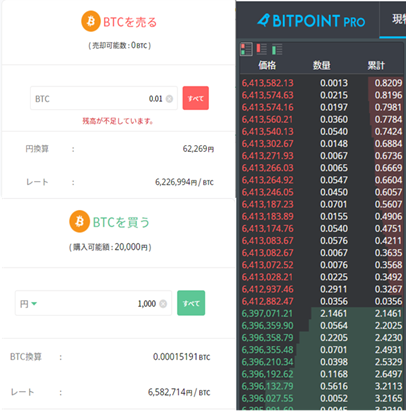Screen dimensions: 406x411
Task: Click the 価格 column header
Action: tap(267, 65)
